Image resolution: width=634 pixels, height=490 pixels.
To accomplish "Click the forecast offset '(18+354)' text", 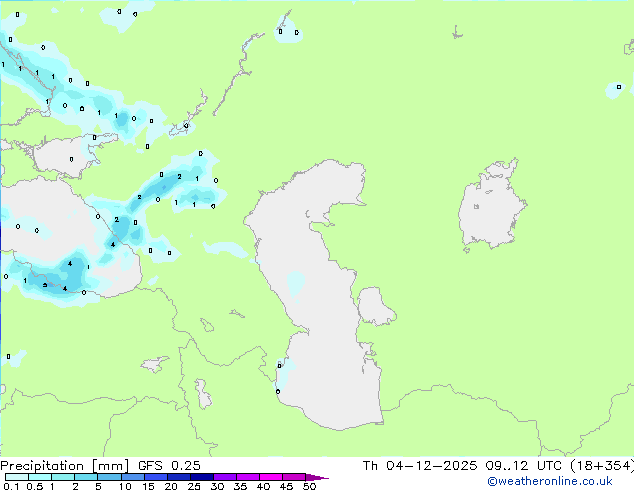I will [x=602, y=466].
